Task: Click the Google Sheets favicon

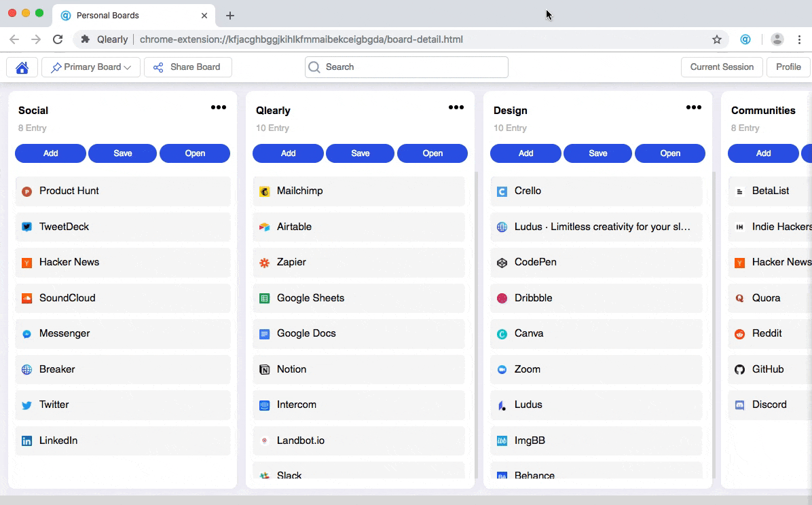Action: (265, 299)
